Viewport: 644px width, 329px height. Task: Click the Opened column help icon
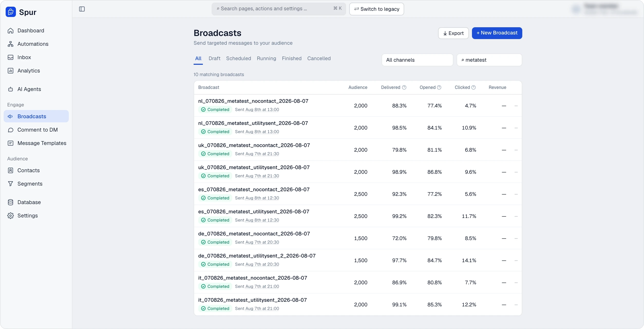(x=439, y=87)
